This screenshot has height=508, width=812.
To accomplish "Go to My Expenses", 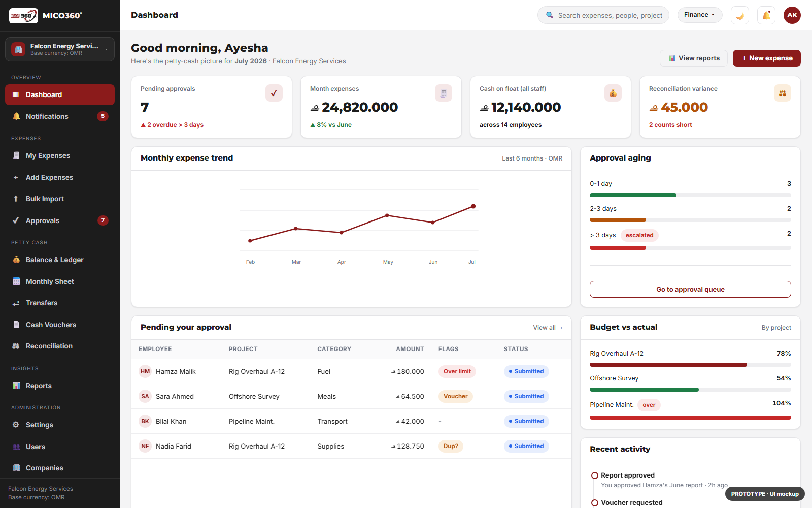I will click(60, 155).
